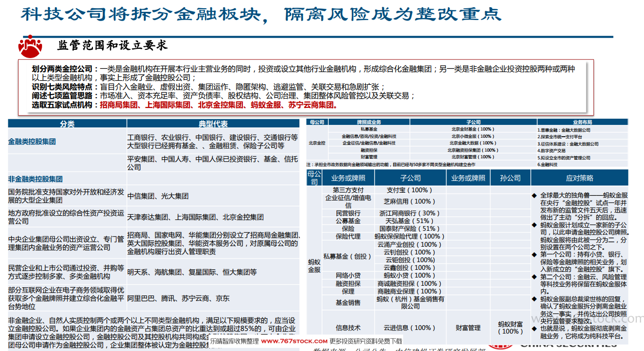Screen dimensions: 644x351
Task: Click the heading 监管范围和设立要求
Action: [112, 46]
